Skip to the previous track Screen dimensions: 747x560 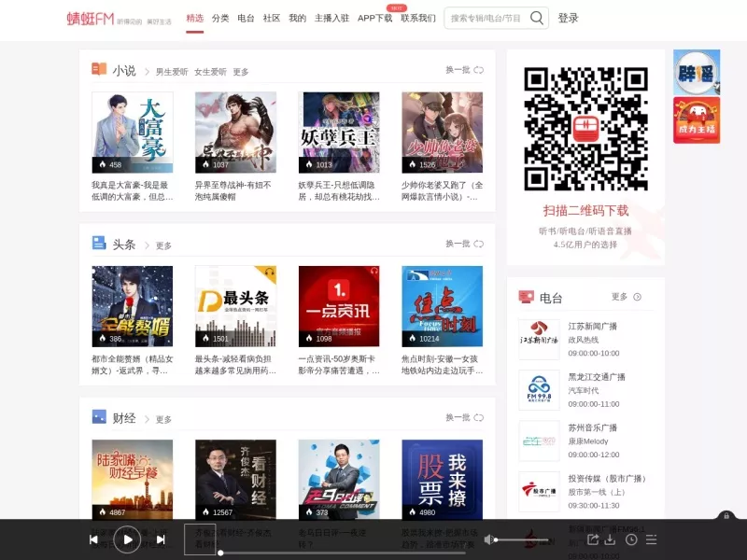(94, 539)
